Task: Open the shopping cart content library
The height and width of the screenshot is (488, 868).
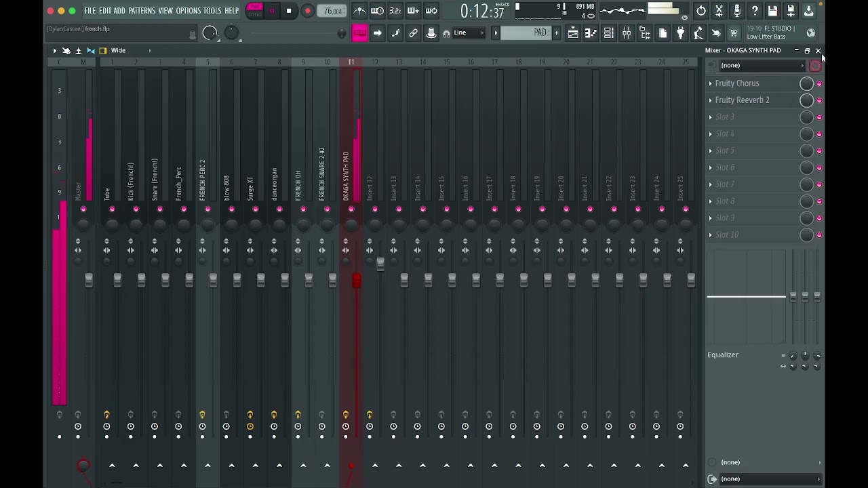Action: coord(734,33)
